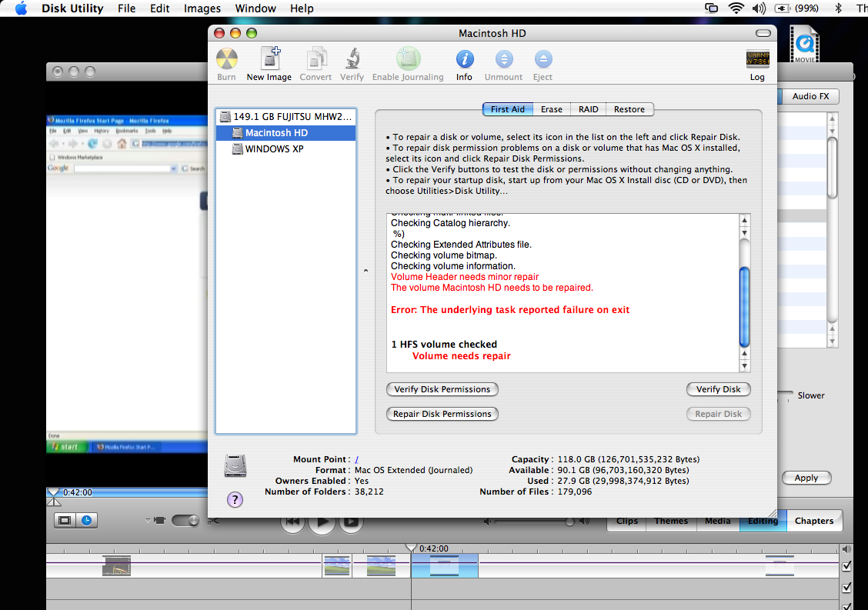Open the display mirroring menu bar icon
This screenshot has width=868, height=610.
click(x=711, y=8)
